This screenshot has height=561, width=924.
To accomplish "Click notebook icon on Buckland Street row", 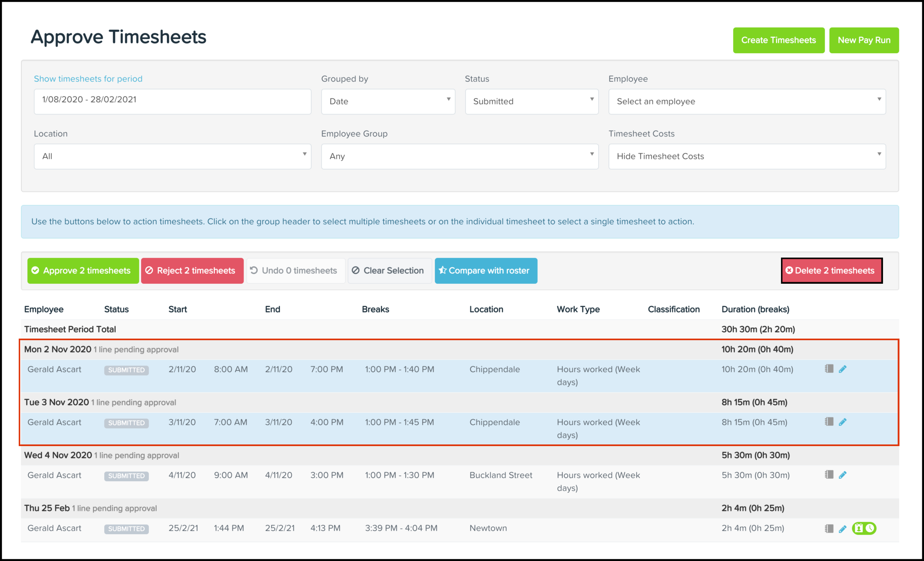I will [x=829, y=475].
